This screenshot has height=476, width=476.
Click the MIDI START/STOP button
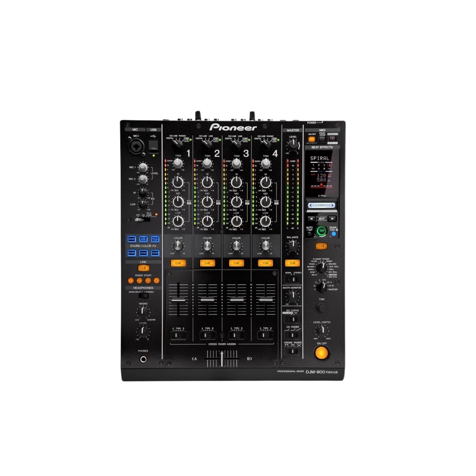[x=322, y=139]
